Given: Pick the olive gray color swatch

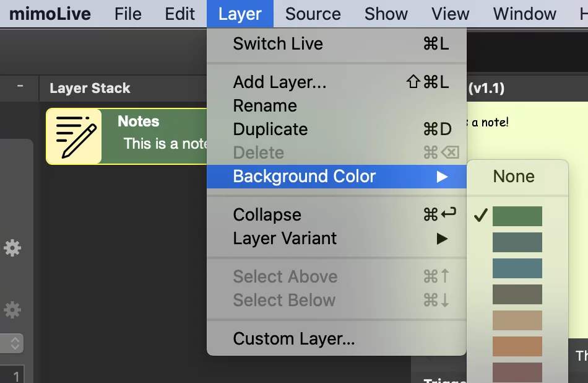Looking at the screenshot, I should tap(517, 294).
